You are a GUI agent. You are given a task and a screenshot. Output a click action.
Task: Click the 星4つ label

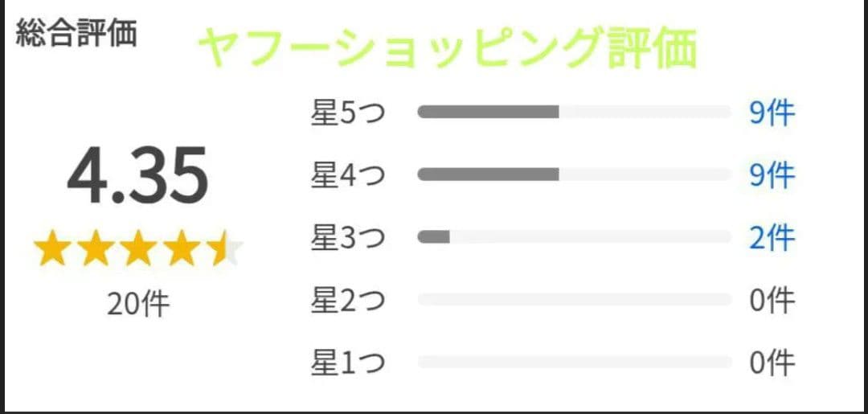(x=348, y=175)
